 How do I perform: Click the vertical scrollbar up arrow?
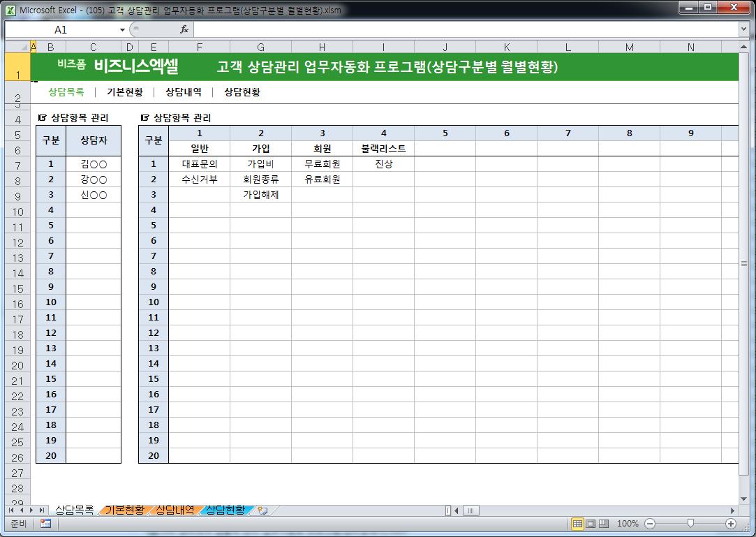point(744,47)
